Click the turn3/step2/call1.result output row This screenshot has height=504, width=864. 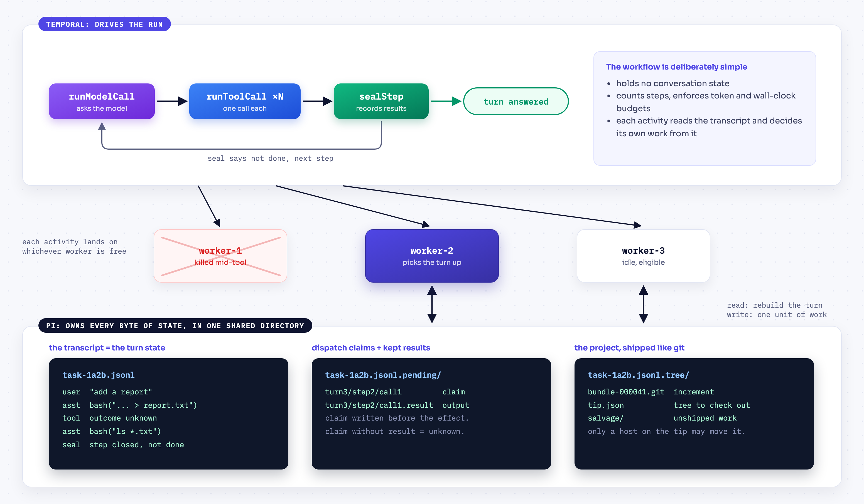click(x=397, y=405)
